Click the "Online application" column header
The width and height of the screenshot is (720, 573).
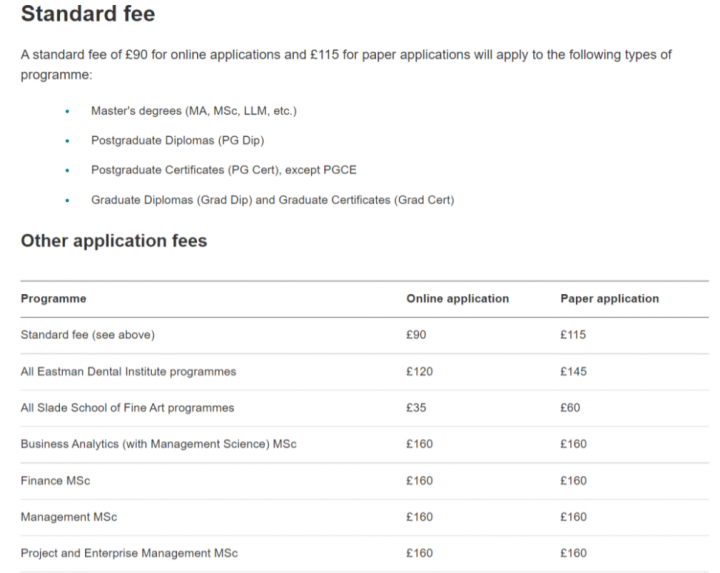[457, 299]
